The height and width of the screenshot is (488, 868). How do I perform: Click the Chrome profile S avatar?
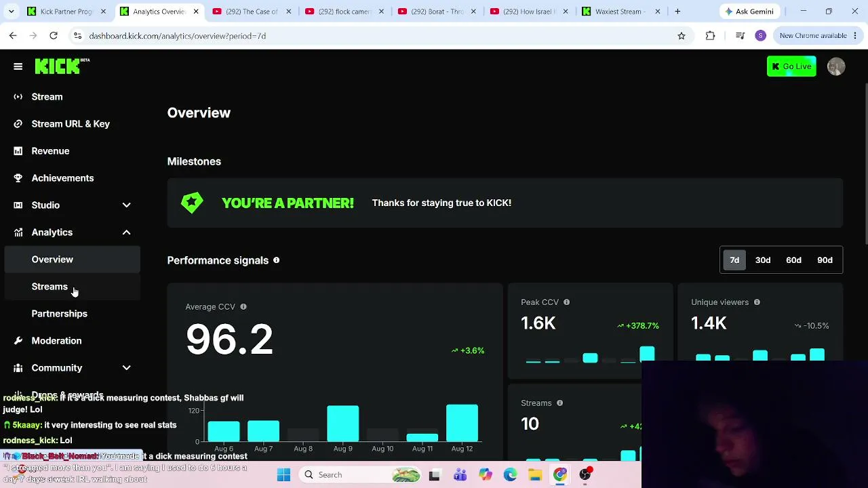point(761,36)
